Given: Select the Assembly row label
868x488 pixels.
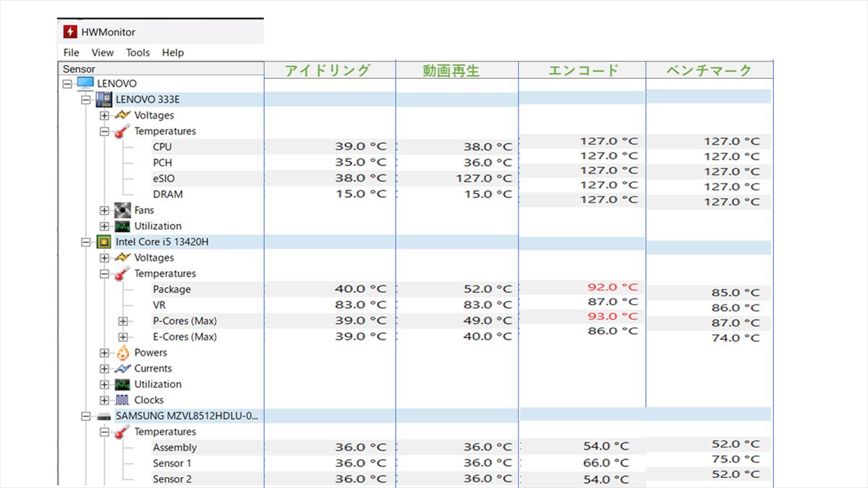Looking at the screenshot, I should tap(175, 448).
